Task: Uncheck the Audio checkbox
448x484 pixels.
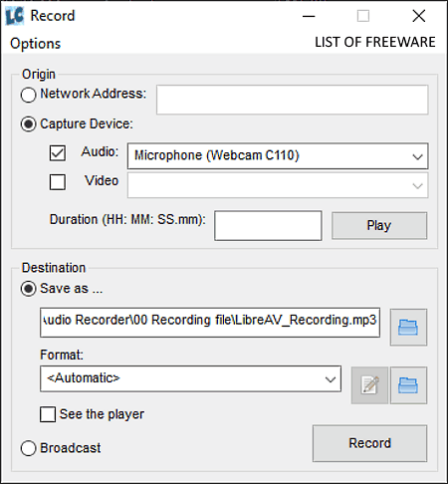Action: 58,153
